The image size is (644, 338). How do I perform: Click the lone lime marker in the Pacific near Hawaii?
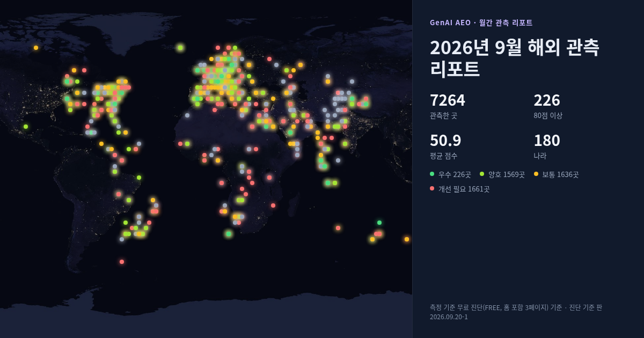(26, 127)
